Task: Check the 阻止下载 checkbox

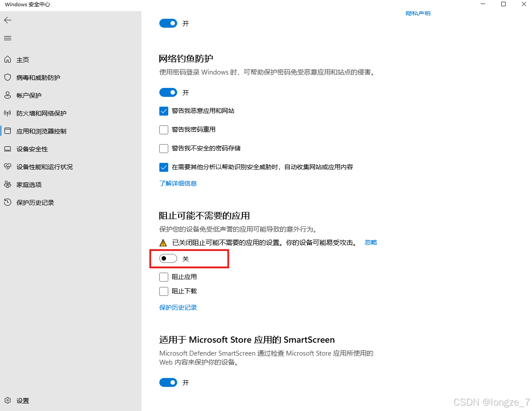Action: click(x=164, y=291)
